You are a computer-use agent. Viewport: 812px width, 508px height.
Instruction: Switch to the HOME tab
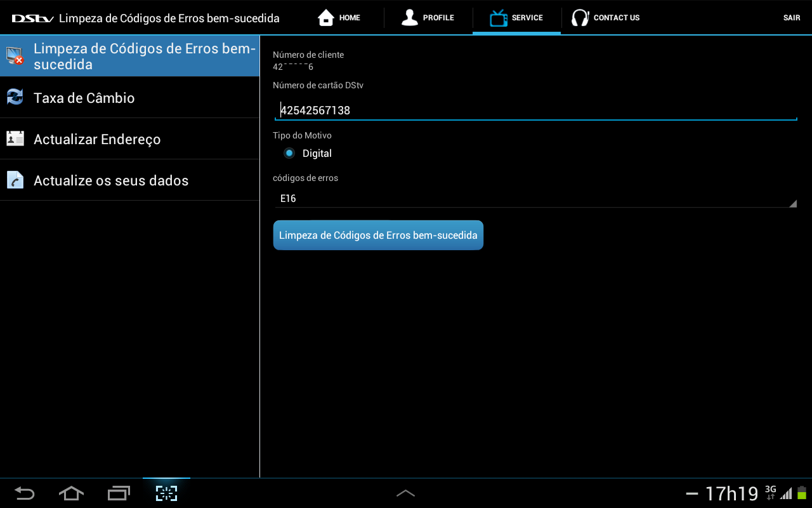[339, 18]
